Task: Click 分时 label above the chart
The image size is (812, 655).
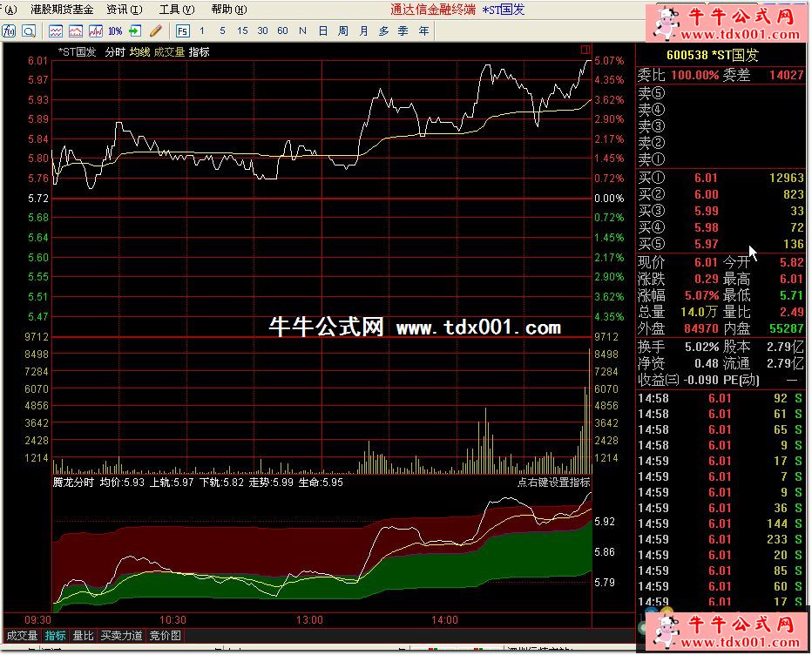Action: pyautogui.click(x=115, y=52)
